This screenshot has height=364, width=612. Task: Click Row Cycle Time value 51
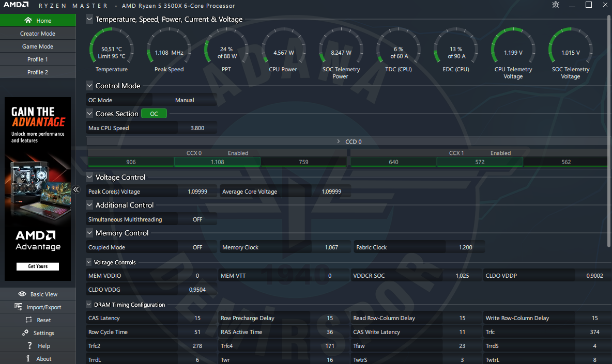point(197,332)
